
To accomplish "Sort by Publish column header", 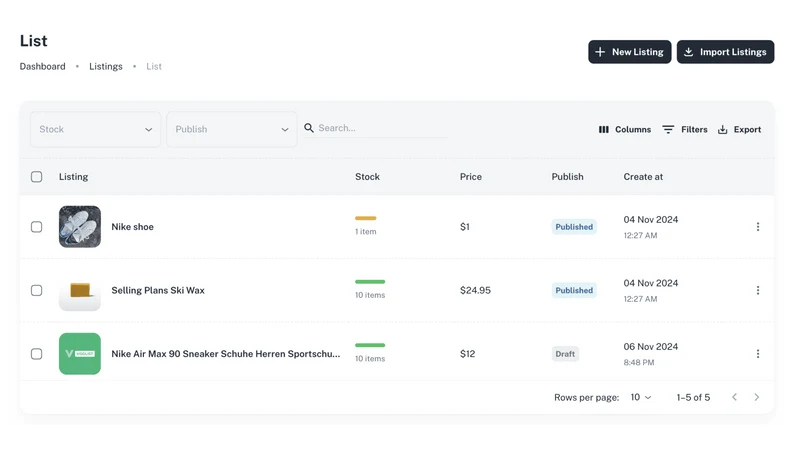I will click(x=567, y=177).
